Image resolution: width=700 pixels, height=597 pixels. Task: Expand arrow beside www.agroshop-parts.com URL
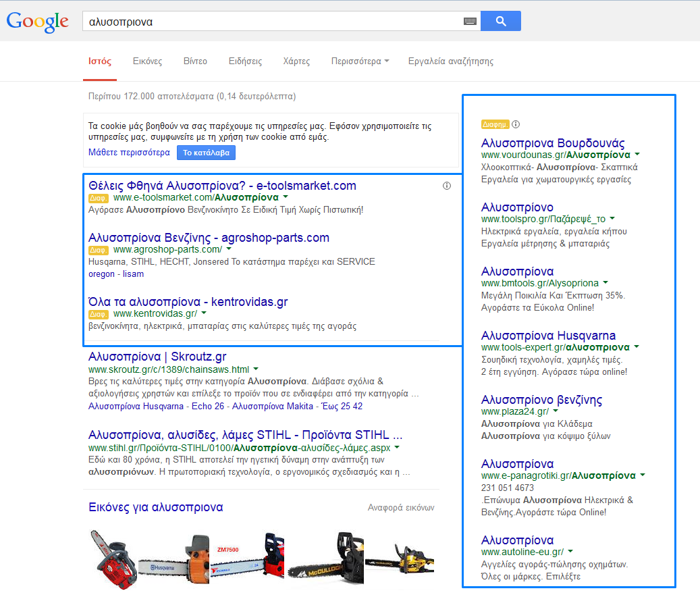pyautogui.click(x=229, y=249)
